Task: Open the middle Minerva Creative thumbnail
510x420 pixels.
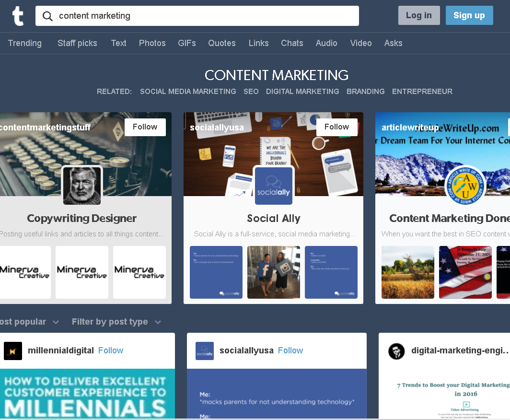Action: tap(82, 272)
